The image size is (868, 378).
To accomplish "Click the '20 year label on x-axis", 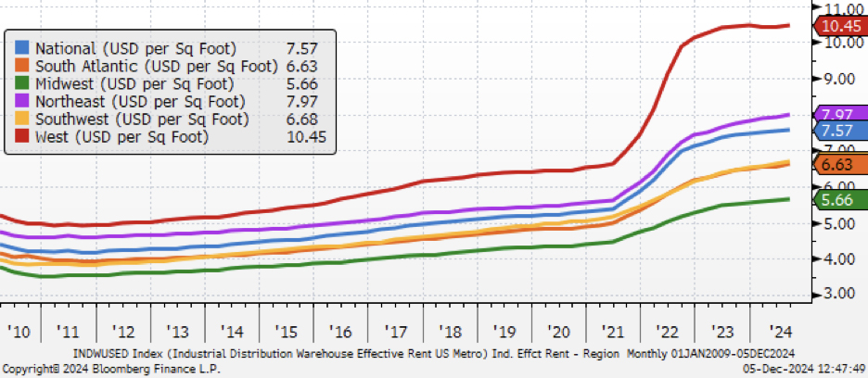I will pos(558,332).
